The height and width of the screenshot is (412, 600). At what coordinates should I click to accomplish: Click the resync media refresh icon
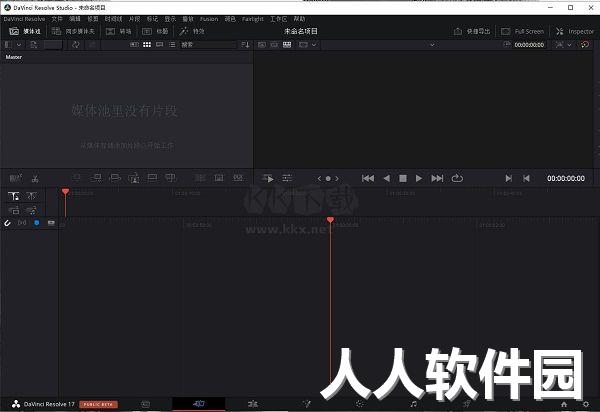(76, 45)
